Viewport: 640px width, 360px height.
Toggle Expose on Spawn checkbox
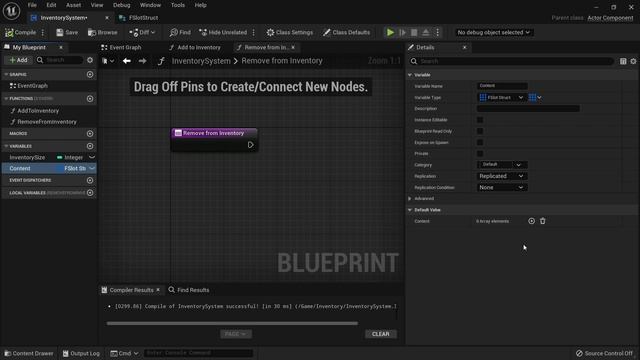(480, 142)
